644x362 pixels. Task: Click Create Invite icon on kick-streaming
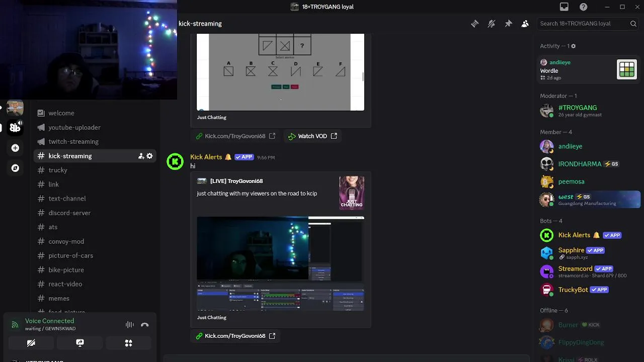pos(141,156)
